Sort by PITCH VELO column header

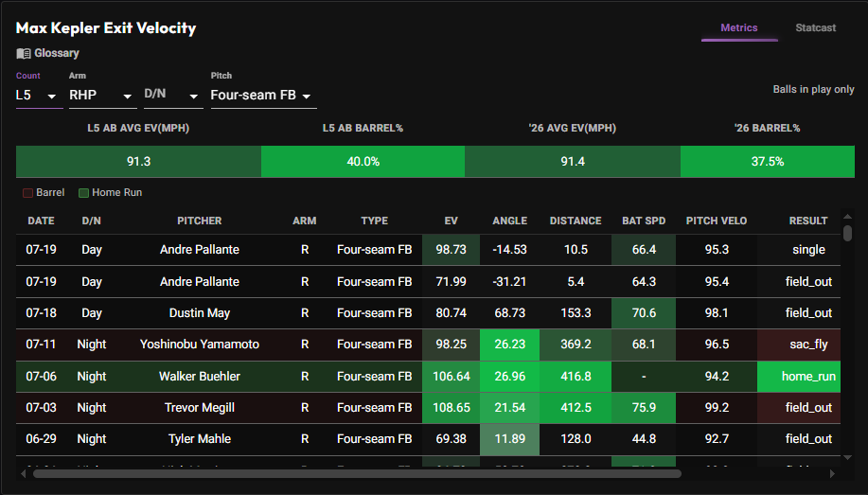click(717, 221)
